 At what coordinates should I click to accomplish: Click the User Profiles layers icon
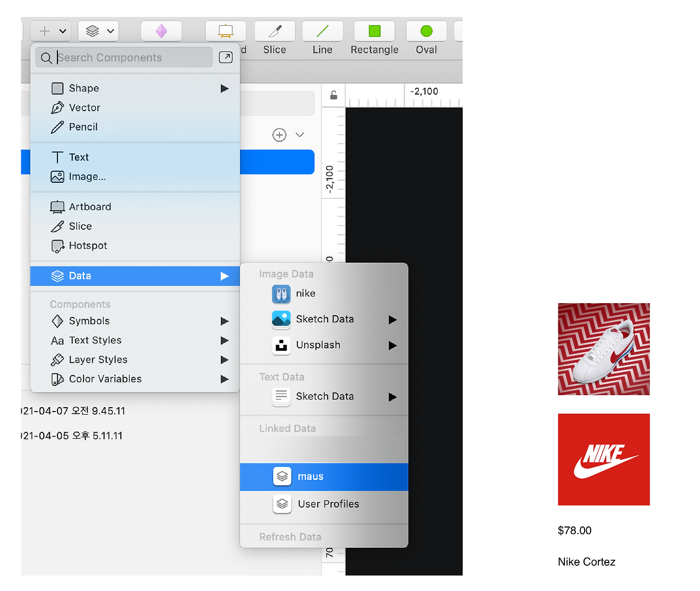(x=282, y=503)
